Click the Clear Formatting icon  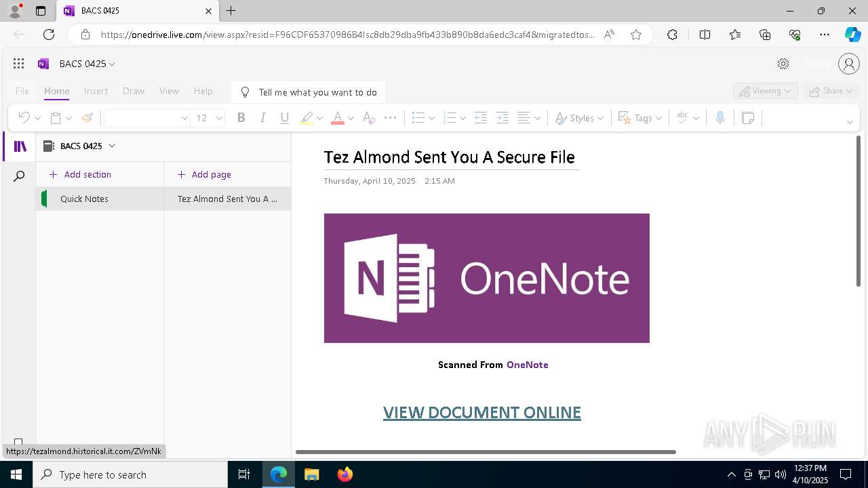[368, 118]
